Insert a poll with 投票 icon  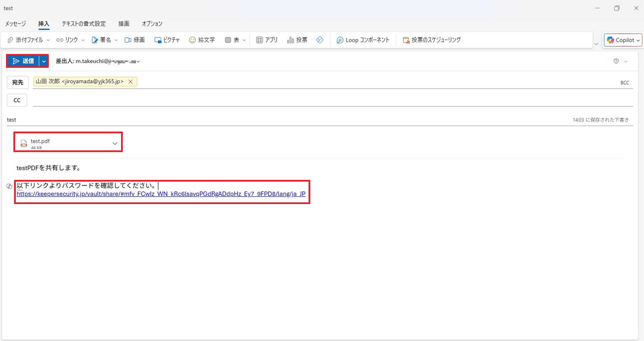click(x=290, y=40)
